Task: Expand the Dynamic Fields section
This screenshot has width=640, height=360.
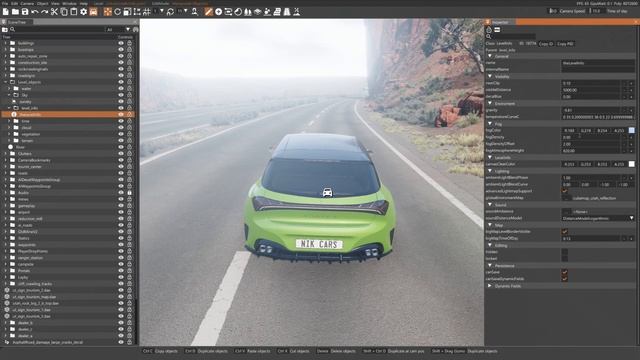Action: pyautogui.click(x=490, y=286)
